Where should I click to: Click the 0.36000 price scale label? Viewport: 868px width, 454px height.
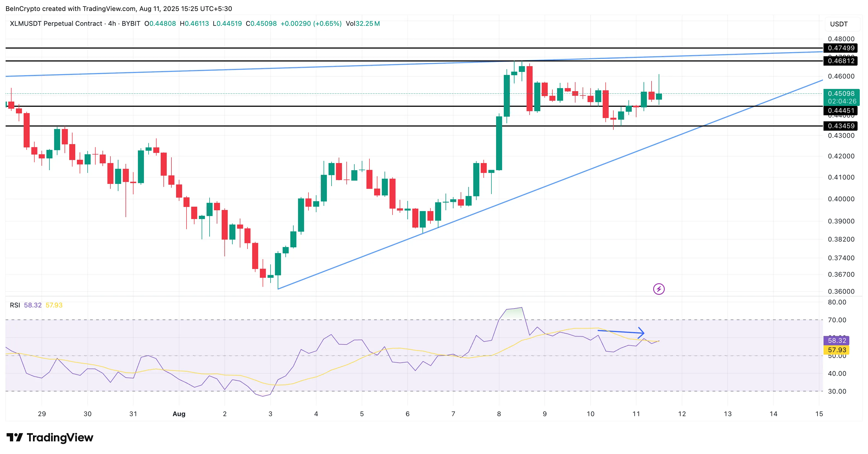click(841, 291)
